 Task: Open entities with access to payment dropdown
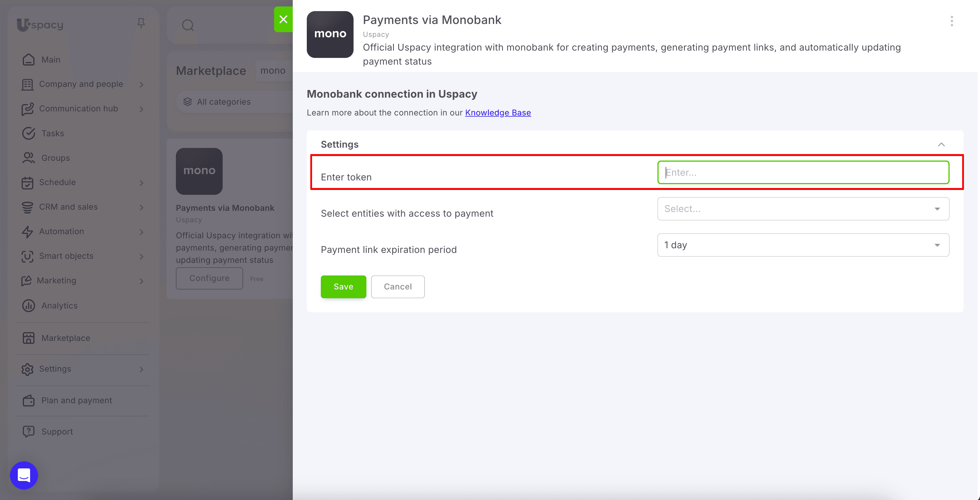[803, 209]
